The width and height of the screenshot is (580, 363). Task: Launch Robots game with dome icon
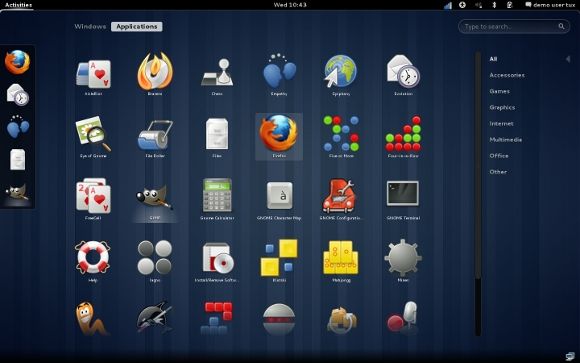click(x=279, y=319)
